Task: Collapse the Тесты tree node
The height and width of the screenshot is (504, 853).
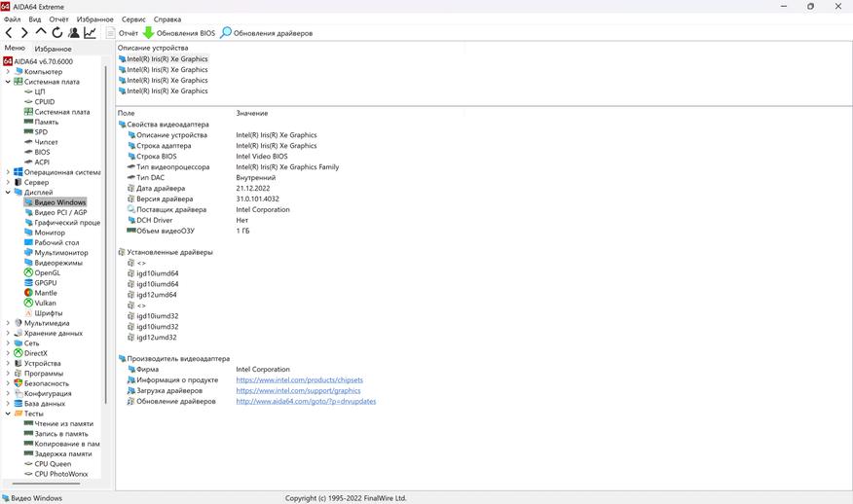Action: (8, 414)
